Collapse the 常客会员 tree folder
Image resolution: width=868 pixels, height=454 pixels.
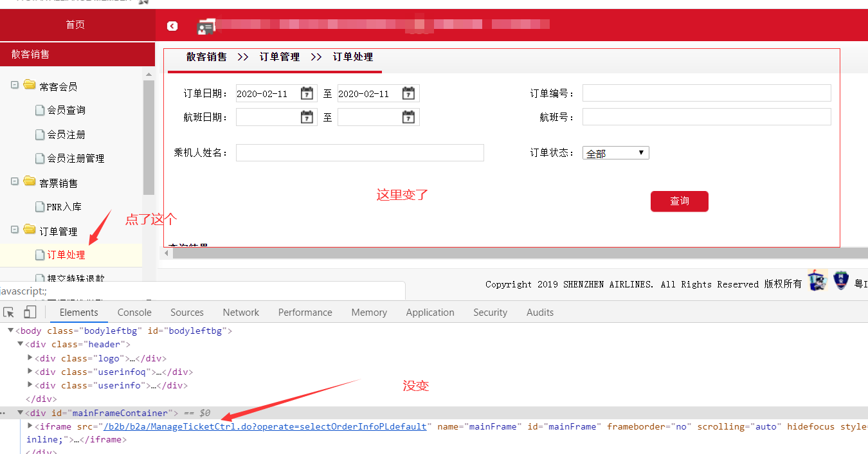[x=15, y=85]
